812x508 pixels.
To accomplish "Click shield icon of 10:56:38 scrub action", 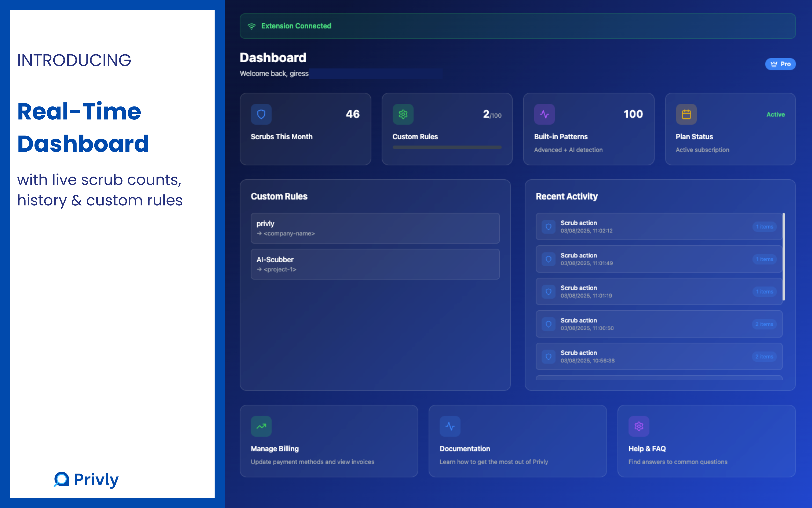I will [549, 356].
